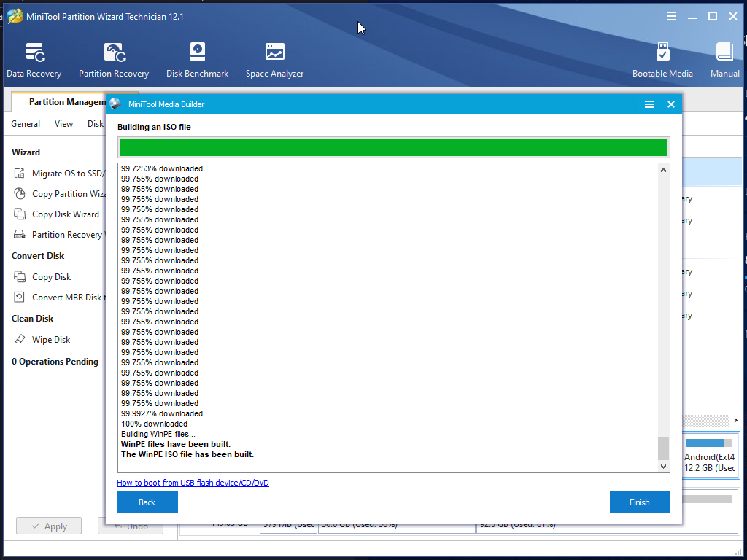Screen dimensions: 747x560
Task: Click the log scrollbar thumb
Action: point(663,448)
